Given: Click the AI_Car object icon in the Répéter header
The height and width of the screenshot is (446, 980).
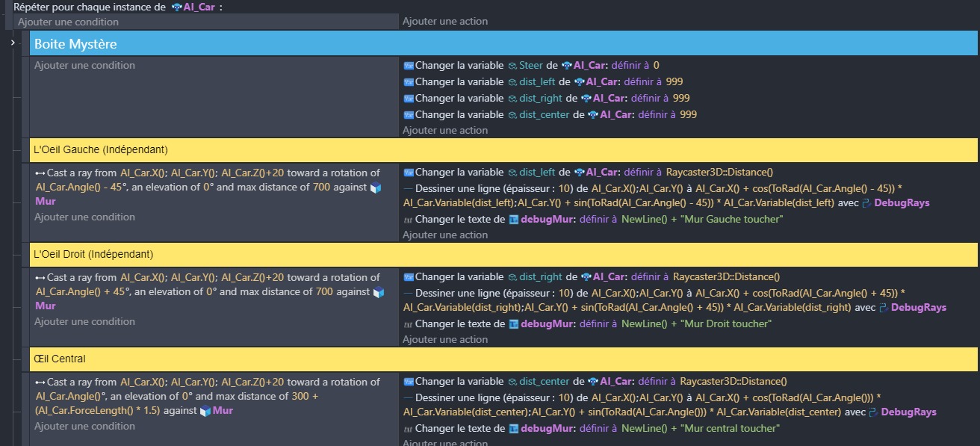Looking at the screenshot, I should point(176,7).
